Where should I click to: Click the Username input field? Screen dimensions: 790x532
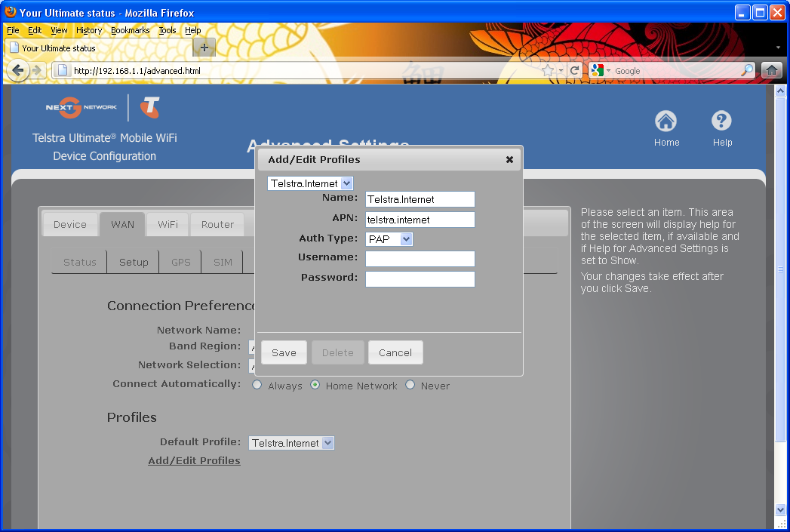pyautogui.click(x=420, y=259)
